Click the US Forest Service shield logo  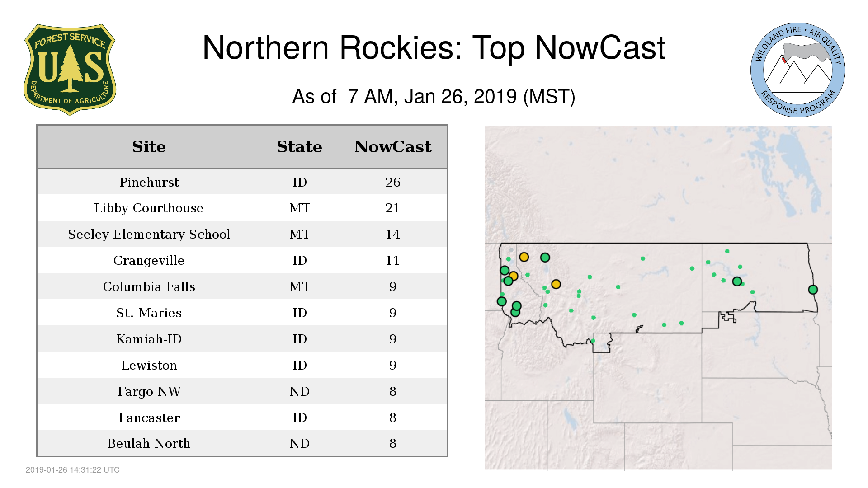(x=70, y=70)
